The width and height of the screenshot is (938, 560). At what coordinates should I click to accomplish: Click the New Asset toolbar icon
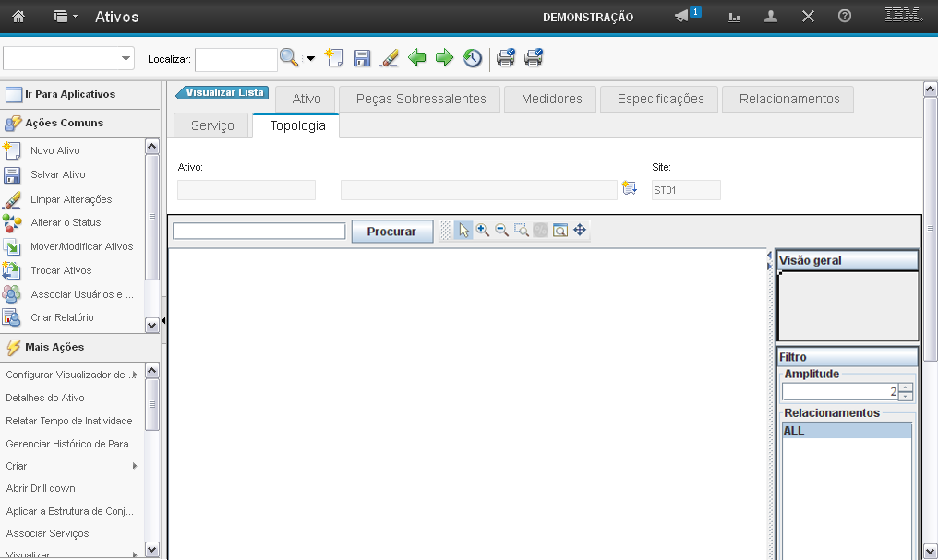(x=334, y=58)
